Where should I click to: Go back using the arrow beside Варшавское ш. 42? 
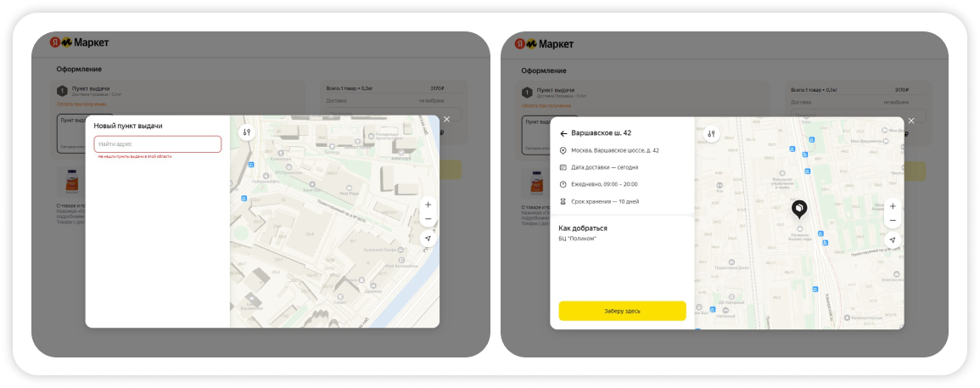pos(563,133)
